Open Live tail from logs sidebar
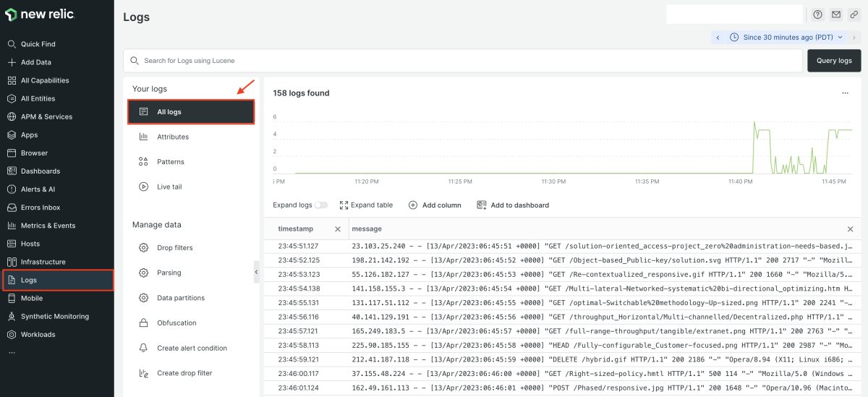Viewport: 868px width, 397px height. click(169, 187)
